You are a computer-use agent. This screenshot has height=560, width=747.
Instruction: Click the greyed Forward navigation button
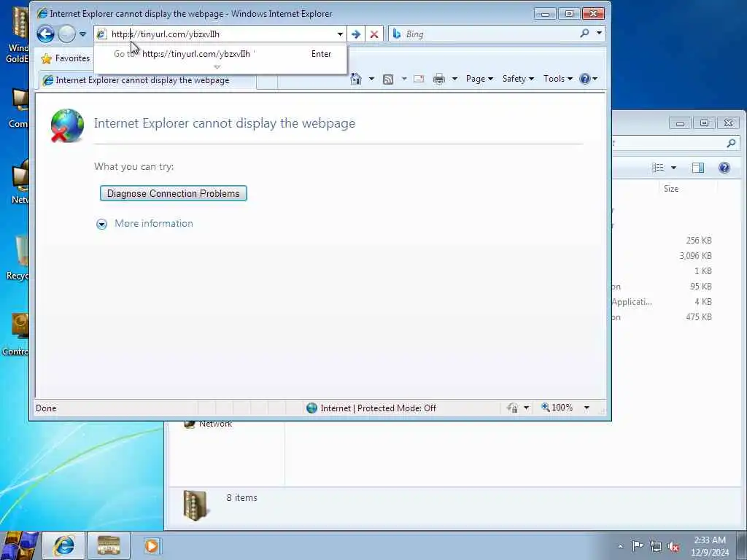tap(66, 34)
